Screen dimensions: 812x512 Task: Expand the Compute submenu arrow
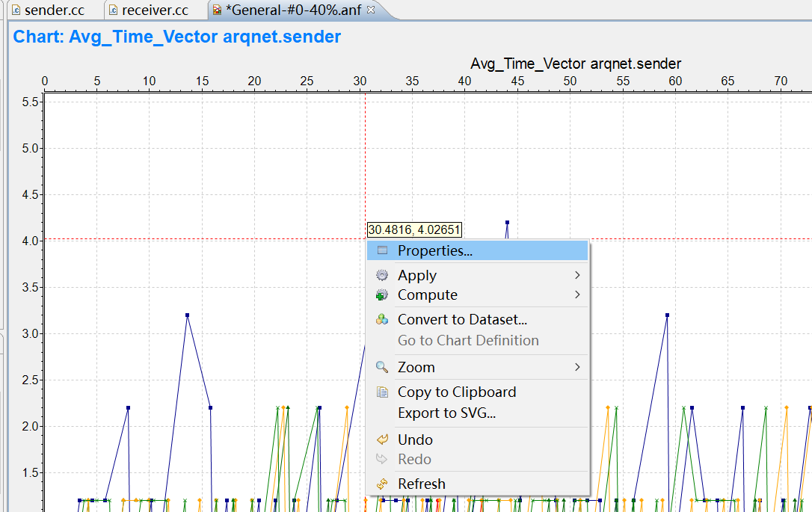tap(577, 295)
